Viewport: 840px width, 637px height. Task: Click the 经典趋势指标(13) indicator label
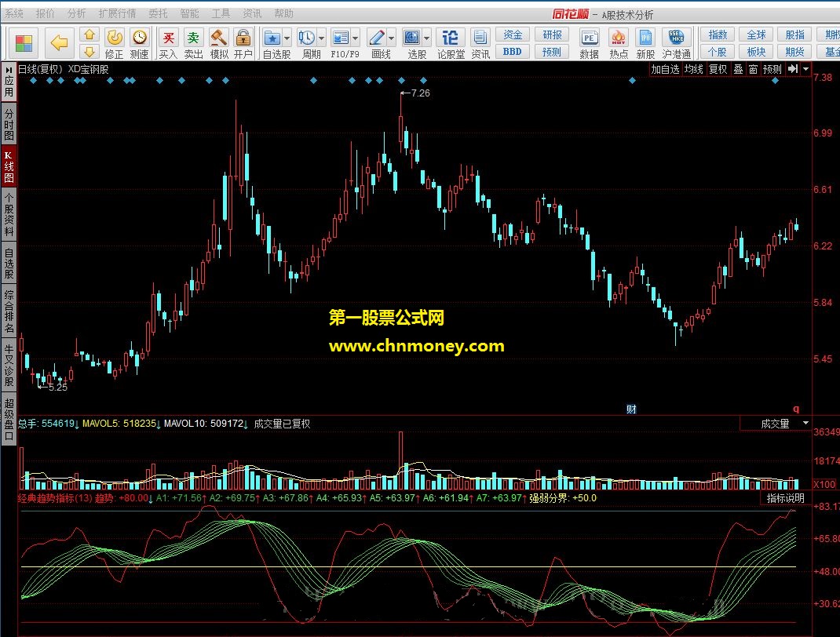coord(55,498)
